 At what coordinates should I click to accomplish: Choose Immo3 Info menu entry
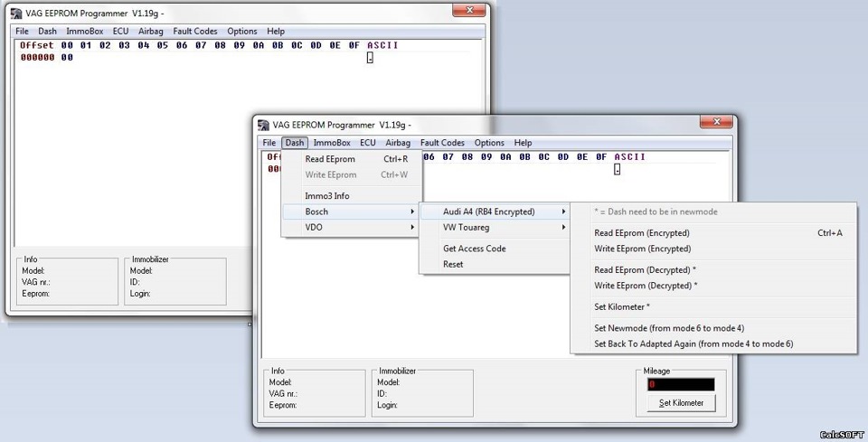tap(352, 196)
